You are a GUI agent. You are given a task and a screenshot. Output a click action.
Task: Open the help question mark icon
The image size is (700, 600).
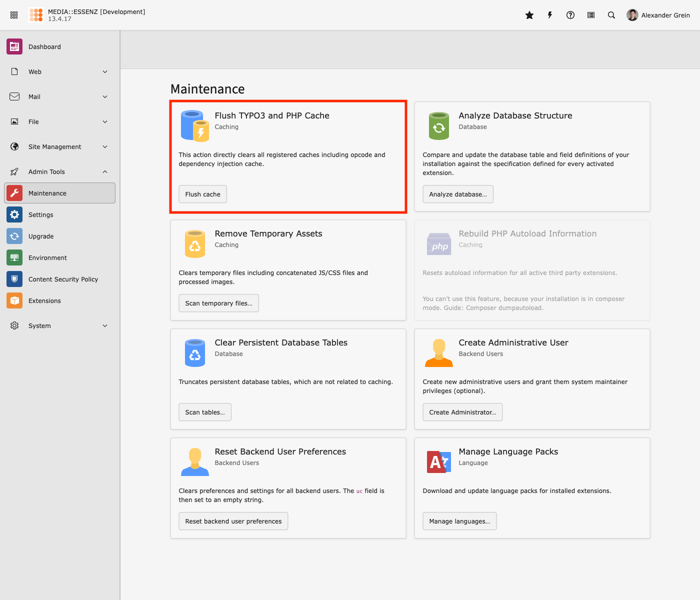coord(570,15)
